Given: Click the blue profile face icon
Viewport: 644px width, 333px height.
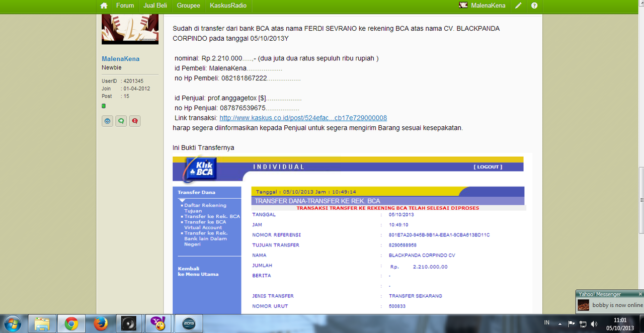Looking at the screenshot, I should (x=107, y=121).
